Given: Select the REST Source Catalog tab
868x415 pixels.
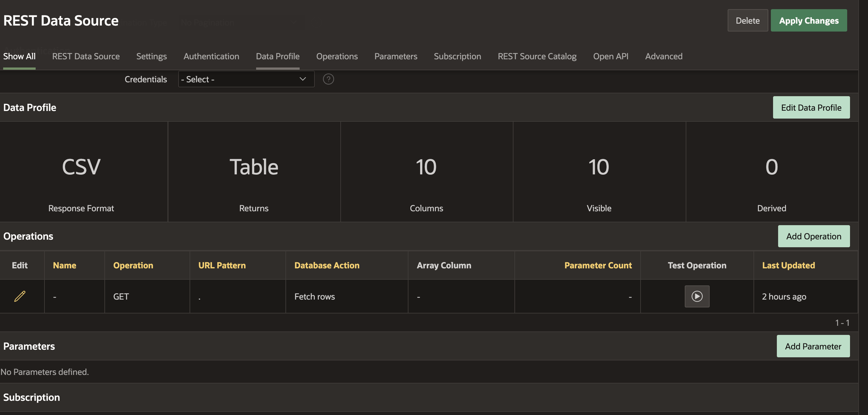Looking at the screenshot, I should 537,56.
